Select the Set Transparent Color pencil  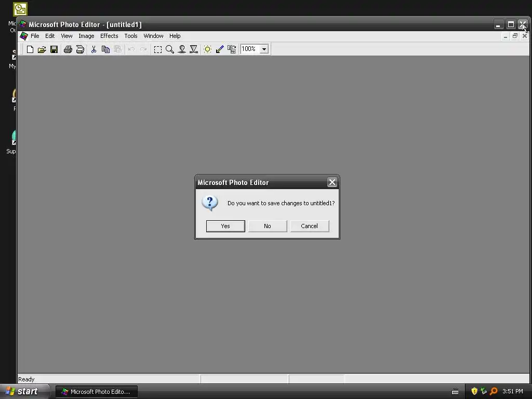click(x=220, y=49)
